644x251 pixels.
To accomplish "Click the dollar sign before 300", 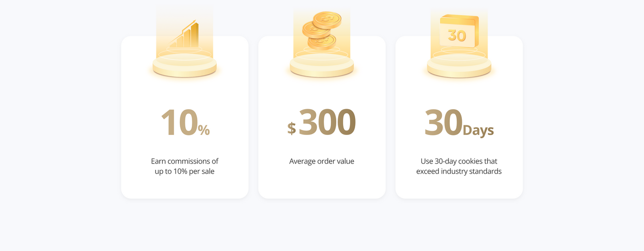I will pyautogui.click(x=292, y=128).
